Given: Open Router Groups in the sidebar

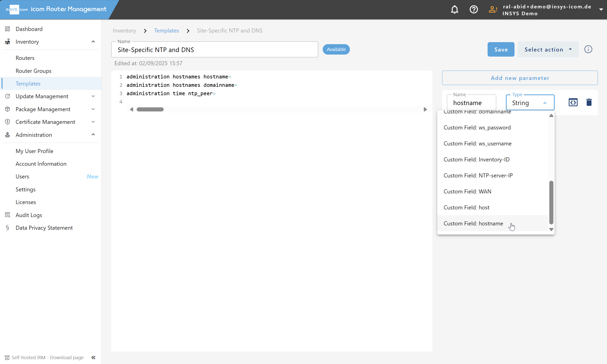Looking at the screenshot, I should coord(34,71).
